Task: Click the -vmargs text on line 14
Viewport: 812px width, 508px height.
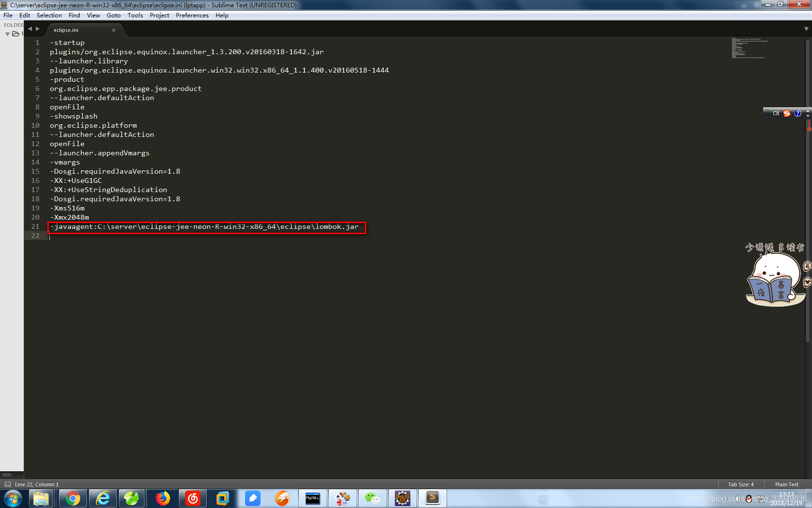Action: click(65, 162)
